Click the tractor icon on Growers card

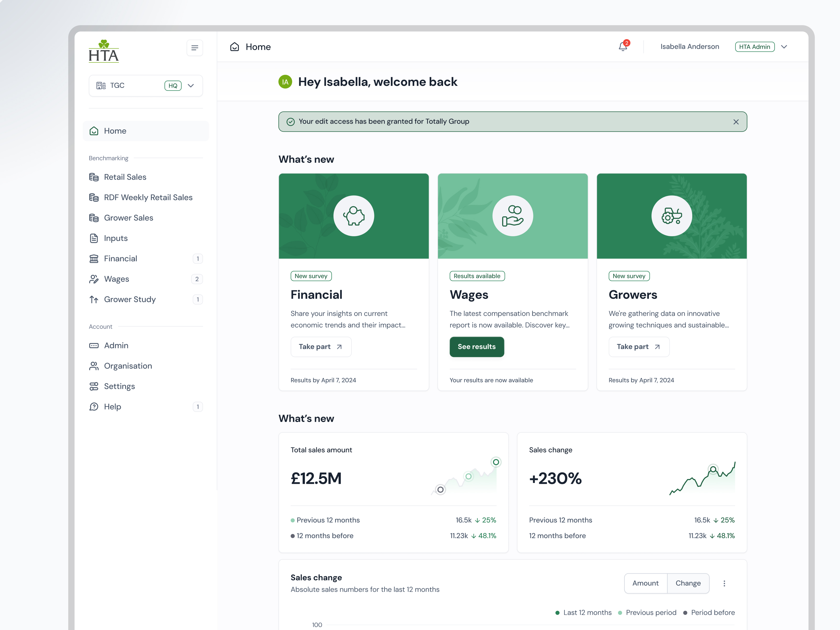(671, 216)
